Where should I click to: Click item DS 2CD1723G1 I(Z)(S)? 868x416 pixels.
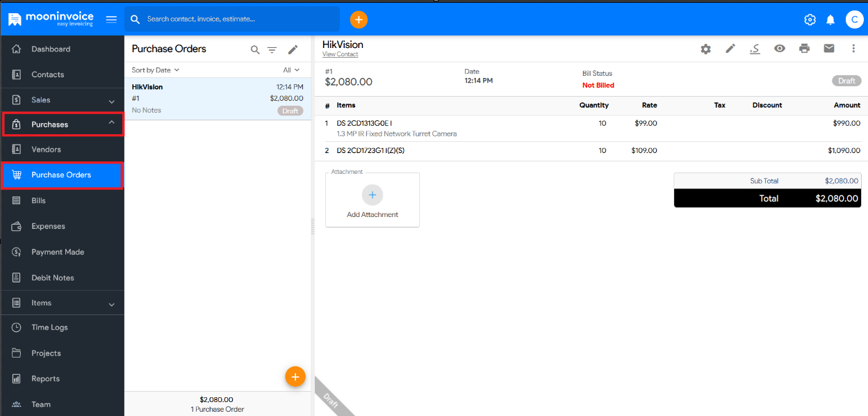tap(370, 150)
